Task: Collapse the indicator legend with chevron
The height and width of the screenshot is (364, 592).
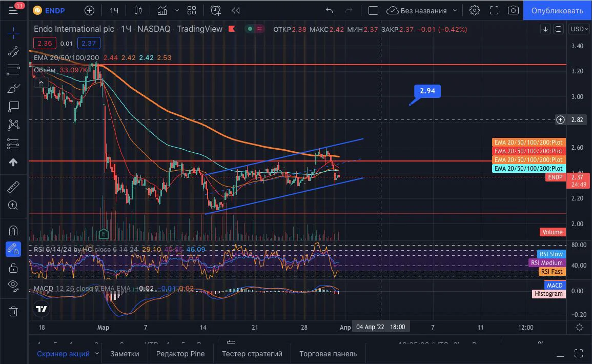Action: tap(41, 83)
